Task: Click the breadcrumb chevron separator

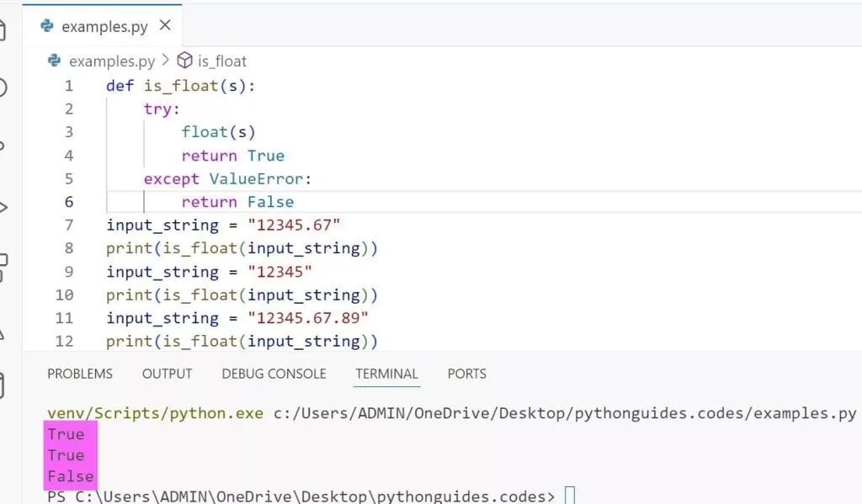Action: click(x=165, y=61)
